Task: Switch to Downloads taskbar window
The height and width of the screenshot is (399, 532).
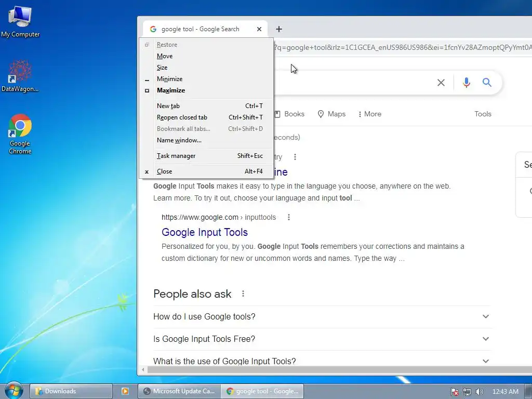Action: [71, 391]
